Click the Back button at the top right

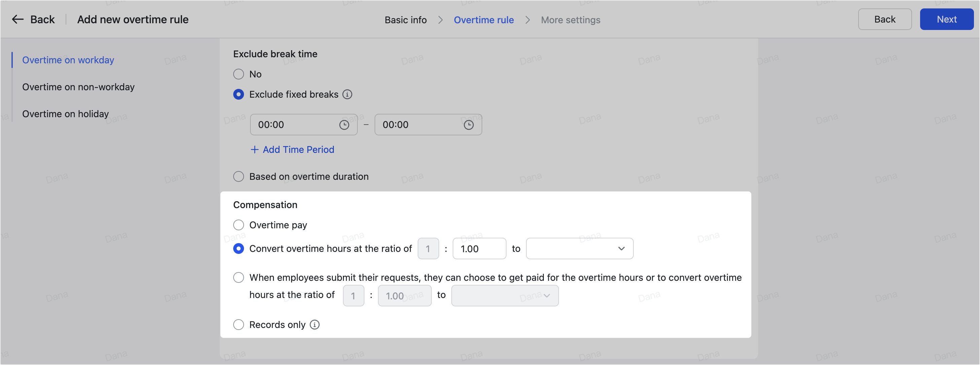[884, 19]
